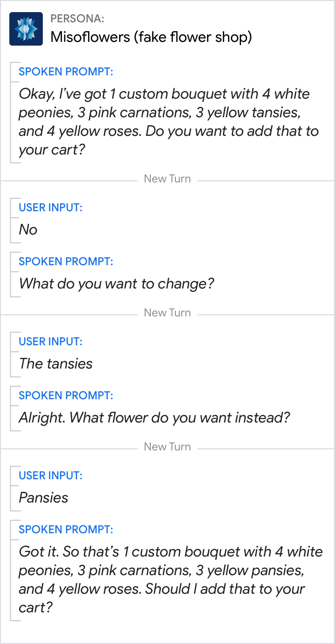Screen dimensions: 335x644
Task: Select the "Misoflowers (fake flower shop)" title
Action: [x=151, y=37]
